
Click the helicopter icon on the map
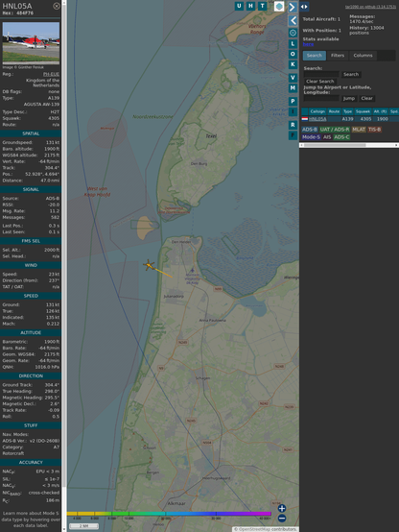point(149,265)
